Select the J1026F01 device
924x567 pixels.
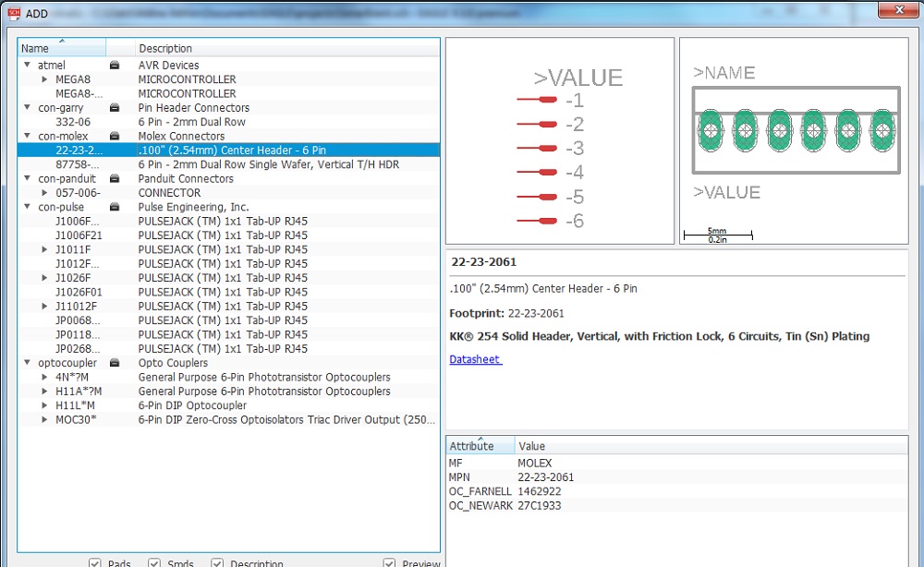tap(228, 292)
